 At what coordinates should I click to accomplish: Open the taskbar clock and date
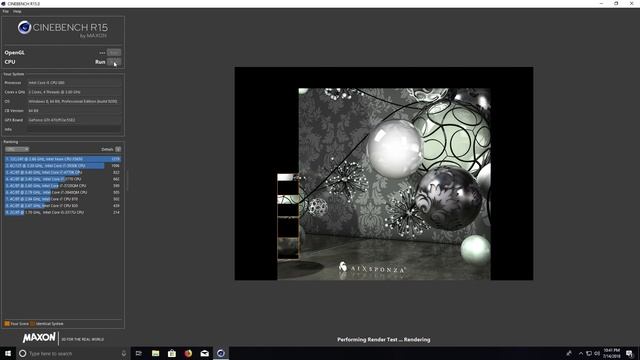click(611, 353)
